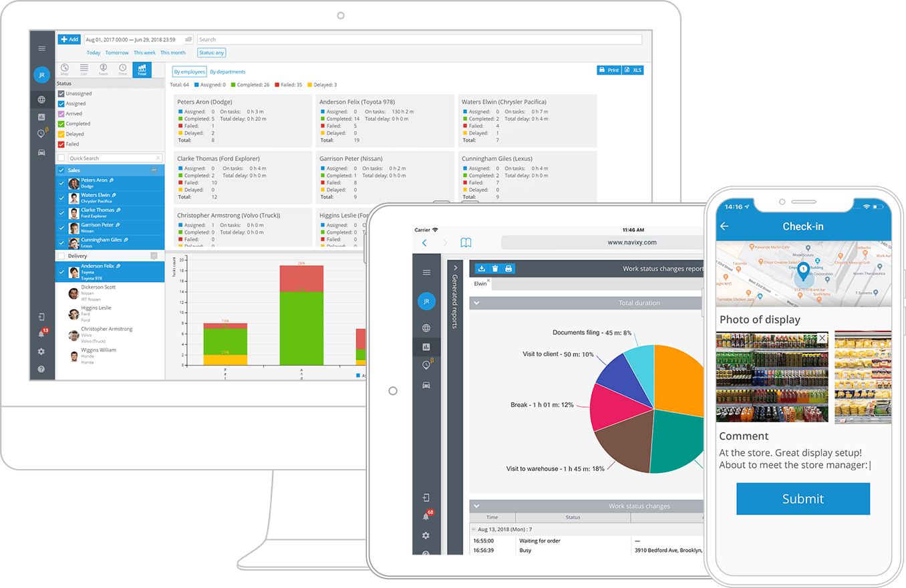The height and width of the screenshot is (588, 906).
Task: Remove first display photo with X
Action: 822,338
